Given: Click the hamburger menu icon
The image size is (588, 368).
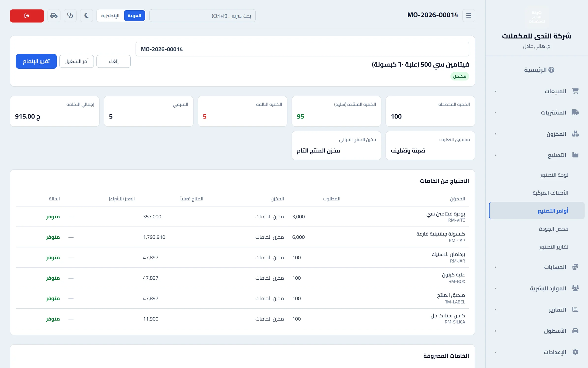Looking at the screenshot, I should 469,16.
